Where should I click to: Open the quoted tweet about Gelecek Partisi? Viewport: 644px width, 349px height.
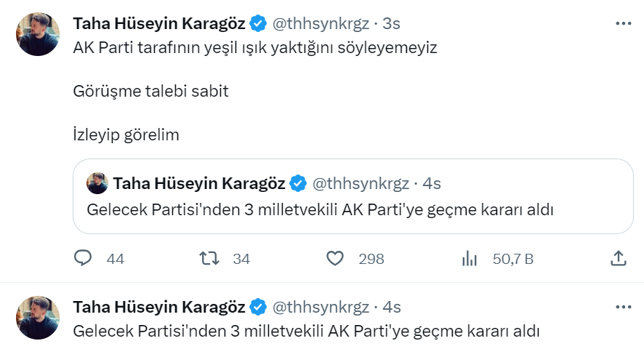tap(353, 210)
